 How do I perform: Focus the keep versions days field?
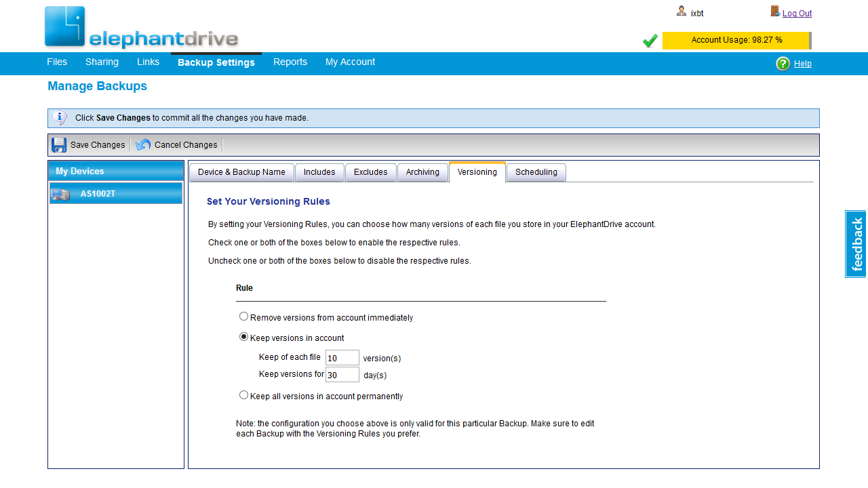click(342, 375)
